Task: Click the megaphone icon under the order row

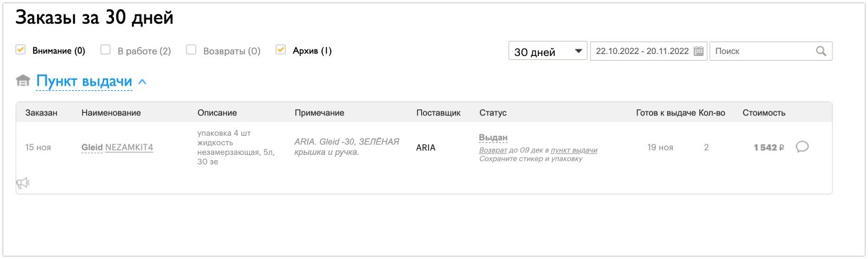Action: pyautogui.click(x=23, y=184)
